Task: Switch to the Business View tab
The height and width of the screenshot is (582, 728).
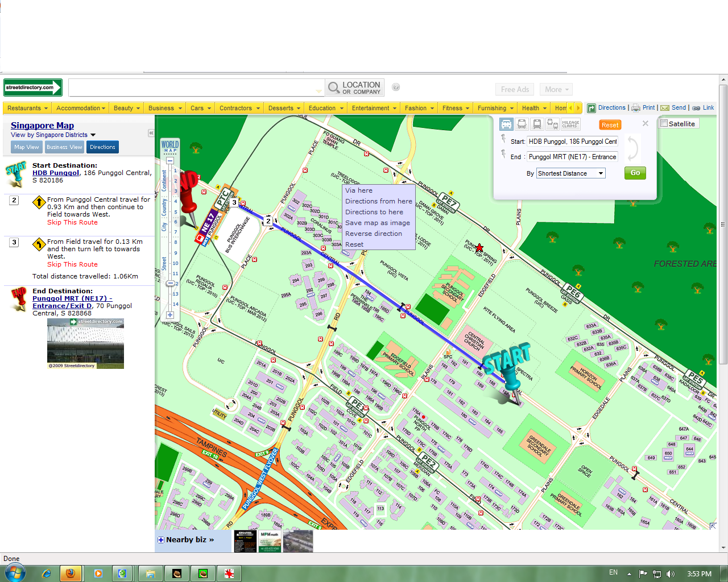Action: point(64,147)
